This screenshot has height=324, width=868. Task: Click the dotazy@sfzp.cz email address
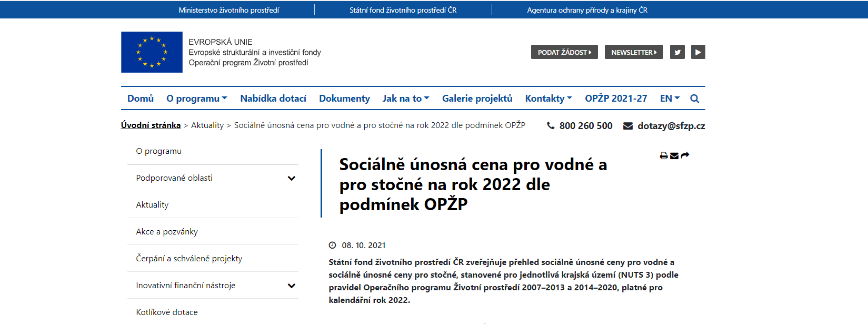[671, 126]
